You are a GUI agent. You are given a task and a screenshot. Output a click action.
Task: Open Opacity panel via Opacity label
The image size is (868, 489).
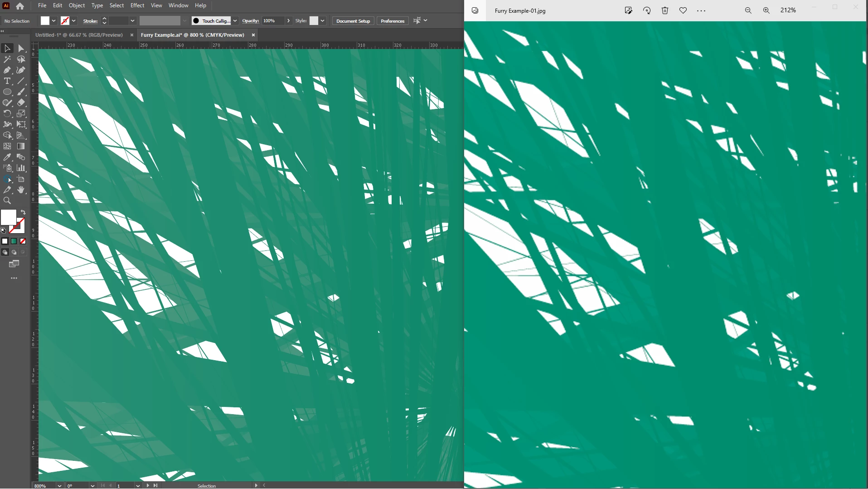(x=250, y=21)
